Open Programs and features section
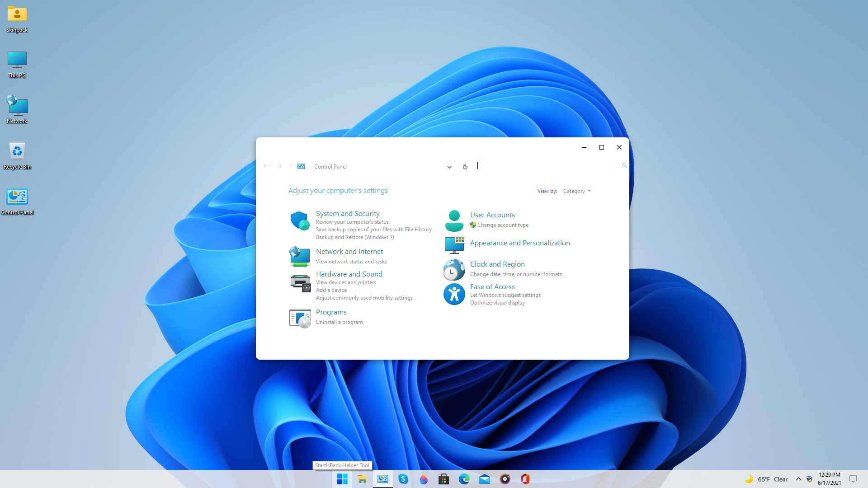868x488 pixels. click(339, 322)
